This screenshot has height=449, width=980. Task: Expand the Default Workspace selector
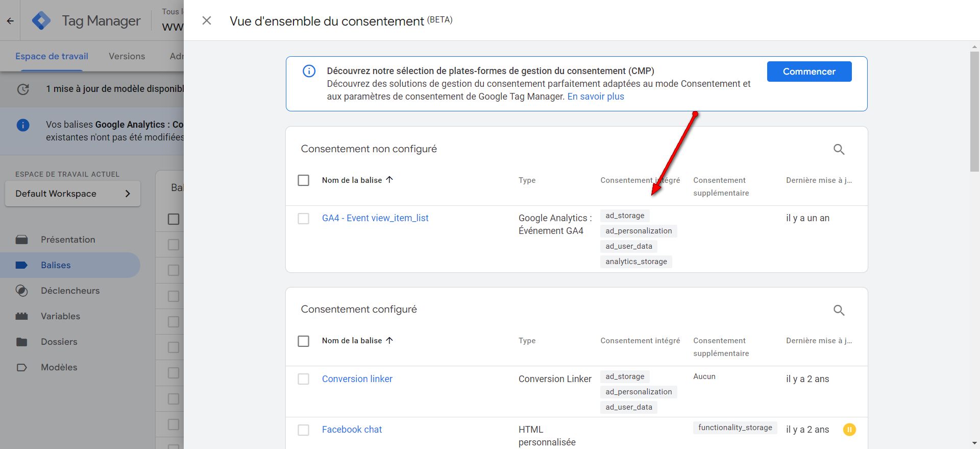[x=72, y=194]
